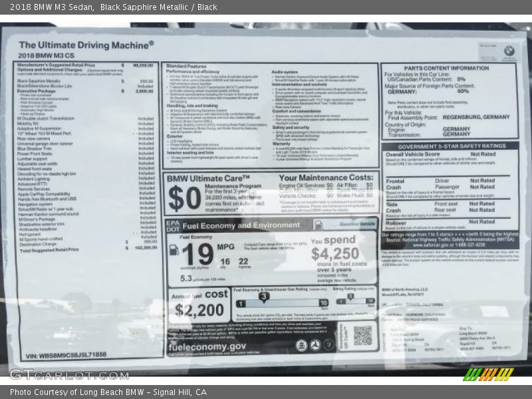This screenshot has height=399, width=532.
Task: Click the GTCARLOT.COM watermark logo
Action: 68,374
